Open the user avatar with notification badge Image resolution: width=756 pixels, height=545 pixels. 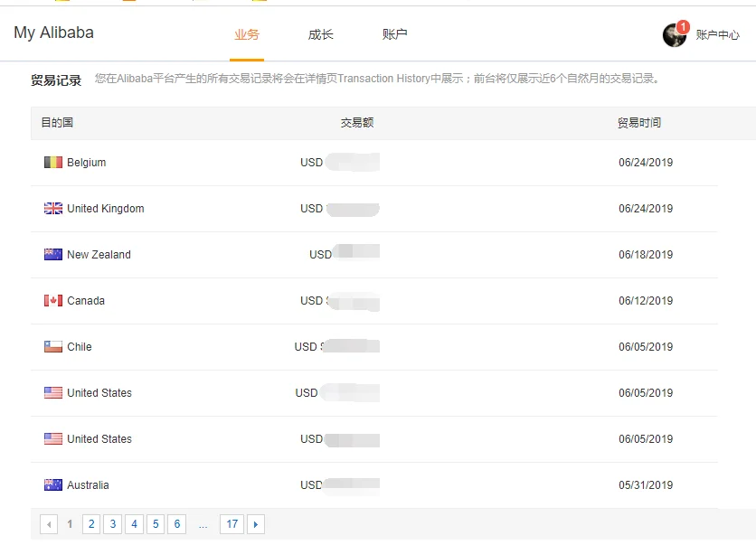pos(676,34)
